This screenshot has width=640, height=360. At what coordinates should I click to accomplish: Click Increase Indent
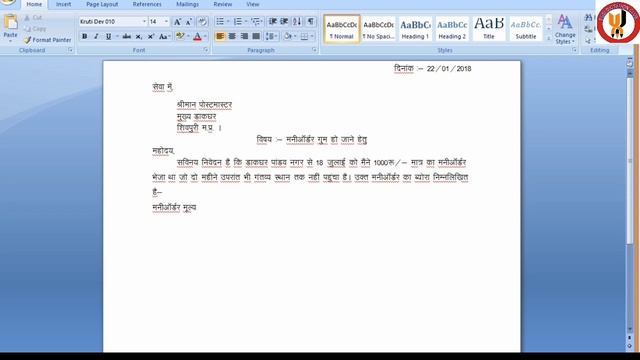[284, 22]
